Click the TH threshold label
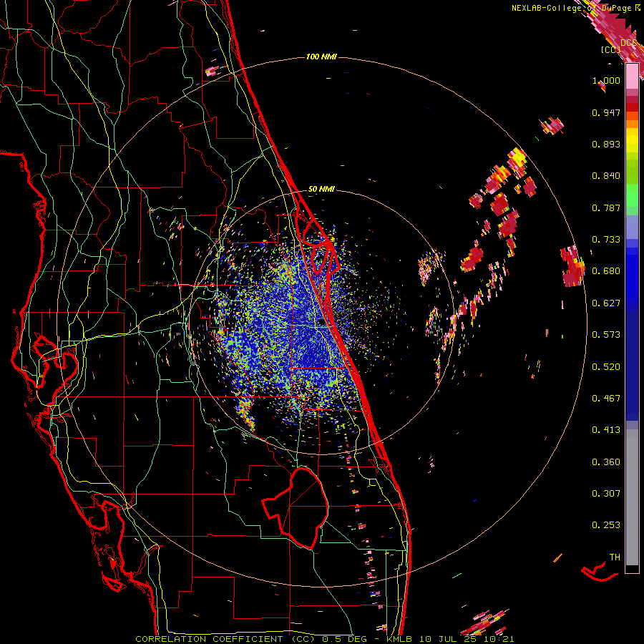The width and height of the screenshot is (644, 644). coord(615,557)
